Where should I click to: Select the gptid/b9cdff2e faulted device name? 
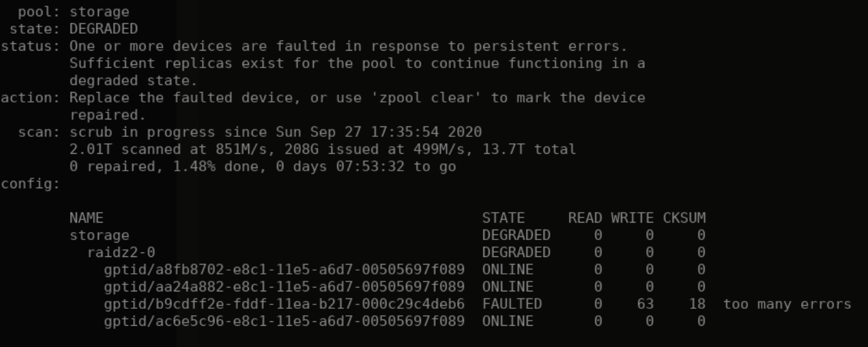(284, 304)
